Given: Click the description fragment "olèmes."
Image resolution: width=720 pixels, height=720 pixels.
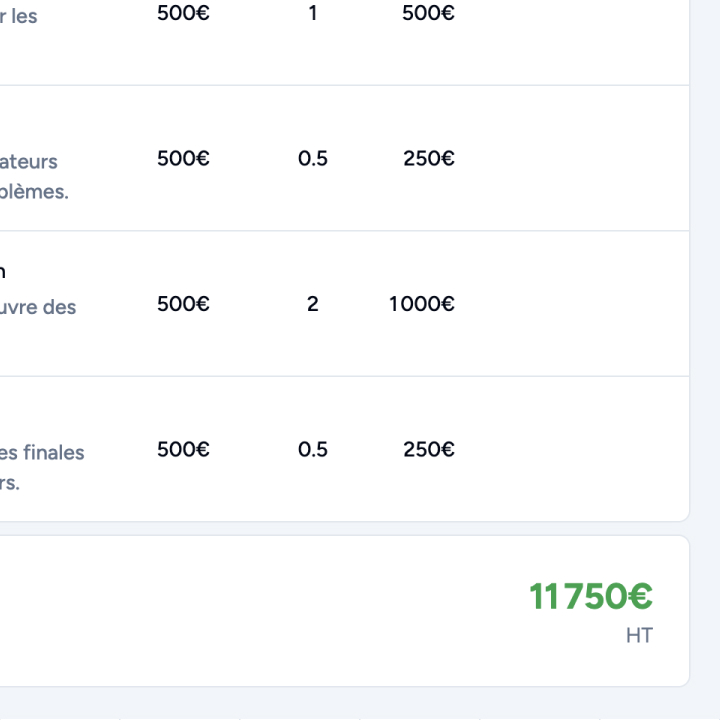Looking at the screenshot, I should click(34, 192).
